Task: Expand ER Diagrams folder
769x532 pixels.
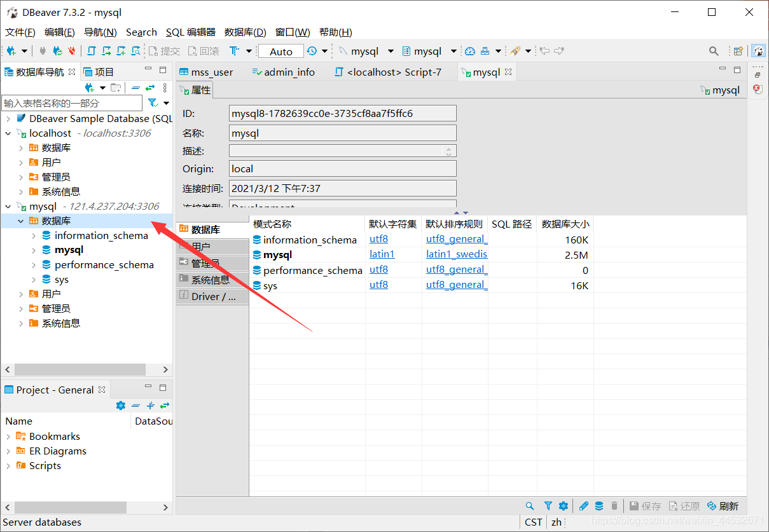Action: (8, 451)
